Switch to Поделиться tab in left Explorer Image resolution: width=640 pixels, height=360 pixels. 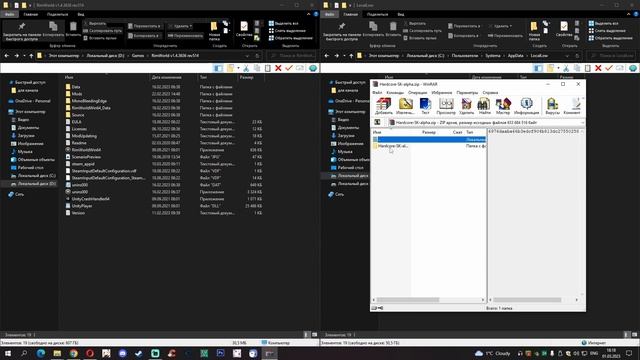(x=58, y=14)
